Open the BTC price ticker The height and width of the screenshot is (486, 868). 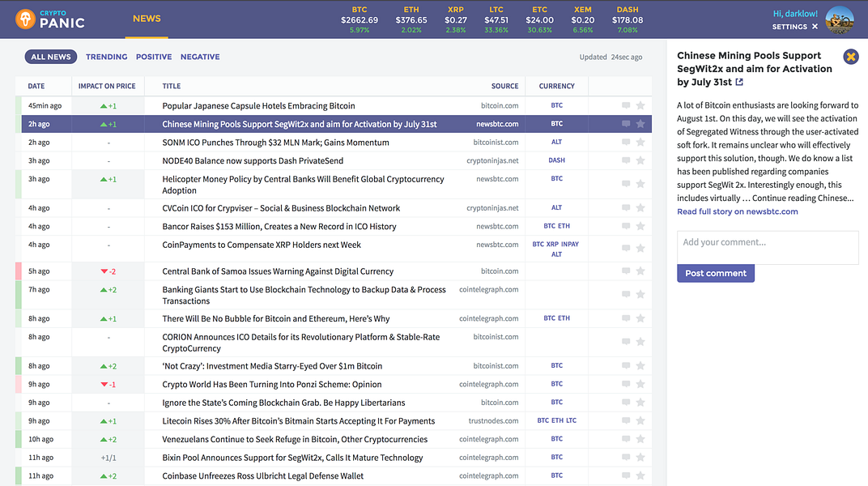point(360,19)
